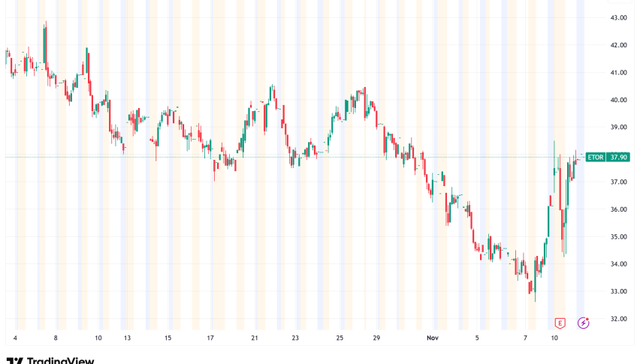The height and width of the screenshot is (364, 640).
Task: Choose date 25 on the time axis
Action: (340, 338)
